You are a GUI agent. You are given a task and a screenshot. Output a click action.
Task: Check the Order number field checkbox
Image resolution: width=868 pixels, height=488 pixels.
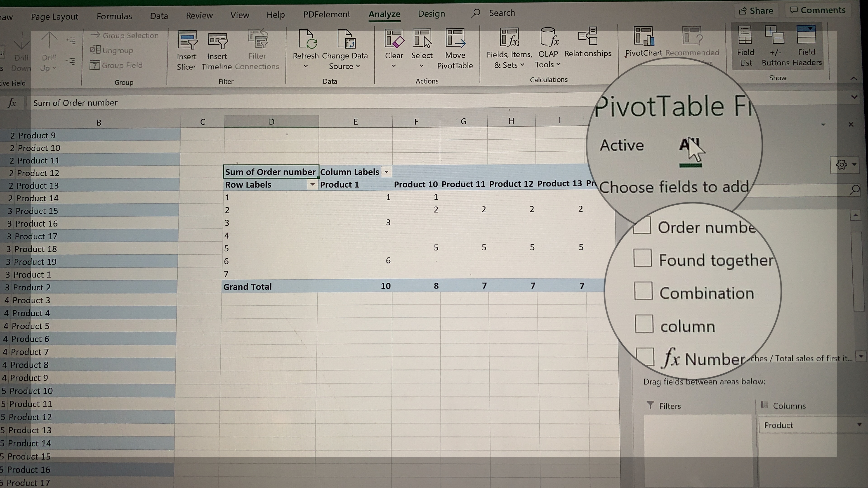[x=642, y=226]
